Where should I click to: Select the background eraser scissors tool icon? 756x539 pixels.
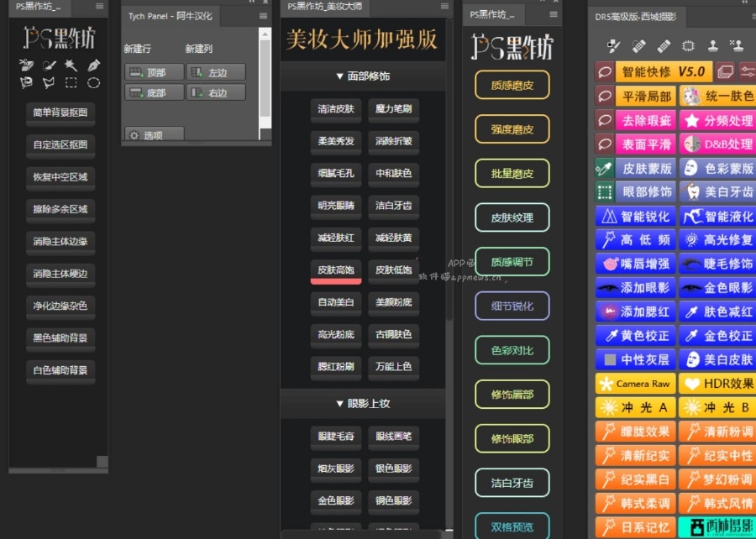pos(26,65)
